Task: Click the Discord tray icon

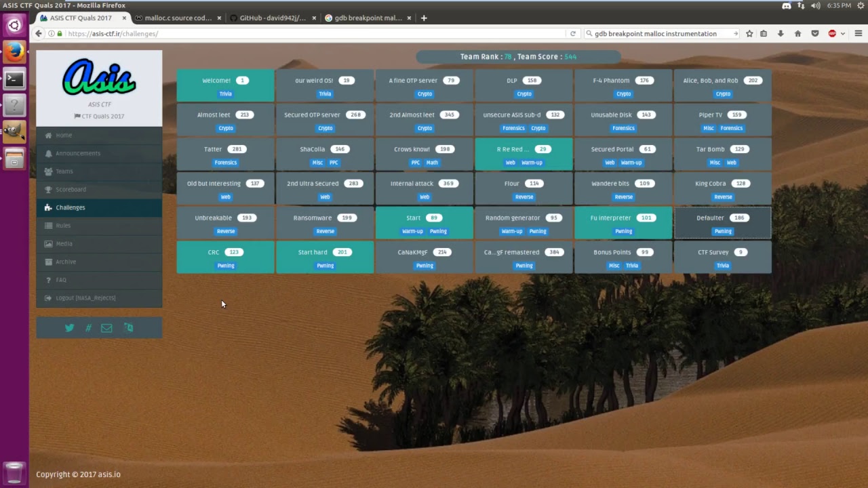Action: (787, 5)
